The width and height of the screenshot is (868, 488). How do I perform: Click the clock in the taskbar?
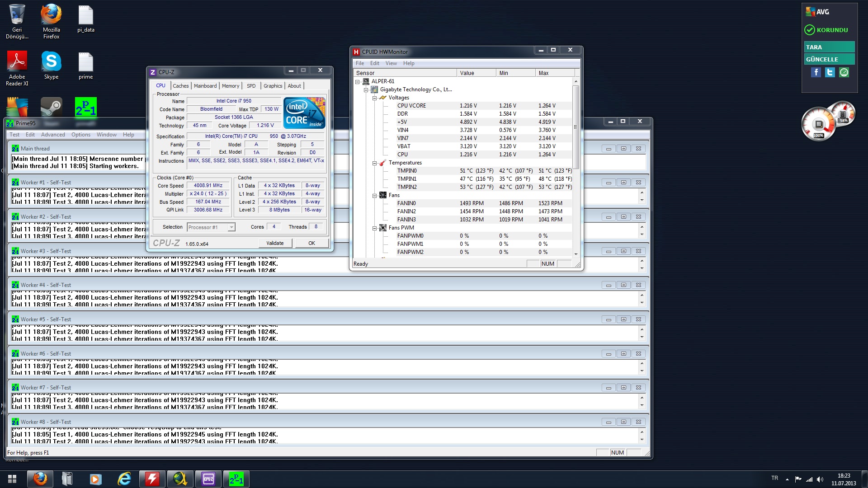844,479
